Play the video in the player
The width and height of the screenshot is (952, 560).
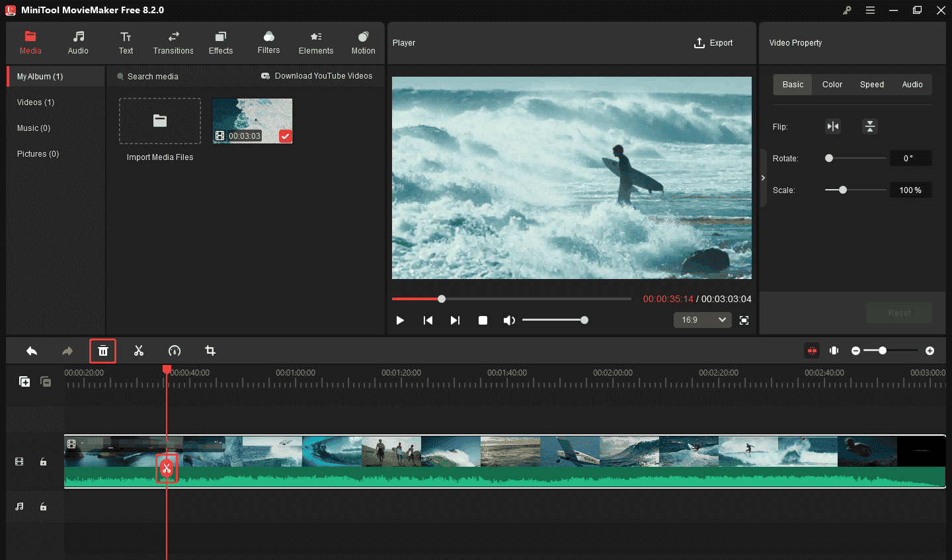pyautogui.click(x=400, y=320)
